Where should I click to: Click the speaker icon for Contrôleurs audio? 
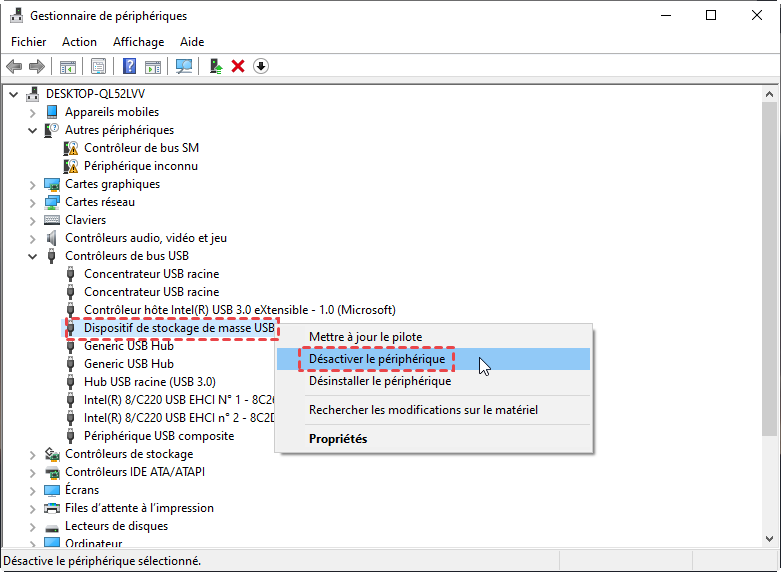pyautogui.click(x=52, y=238)
